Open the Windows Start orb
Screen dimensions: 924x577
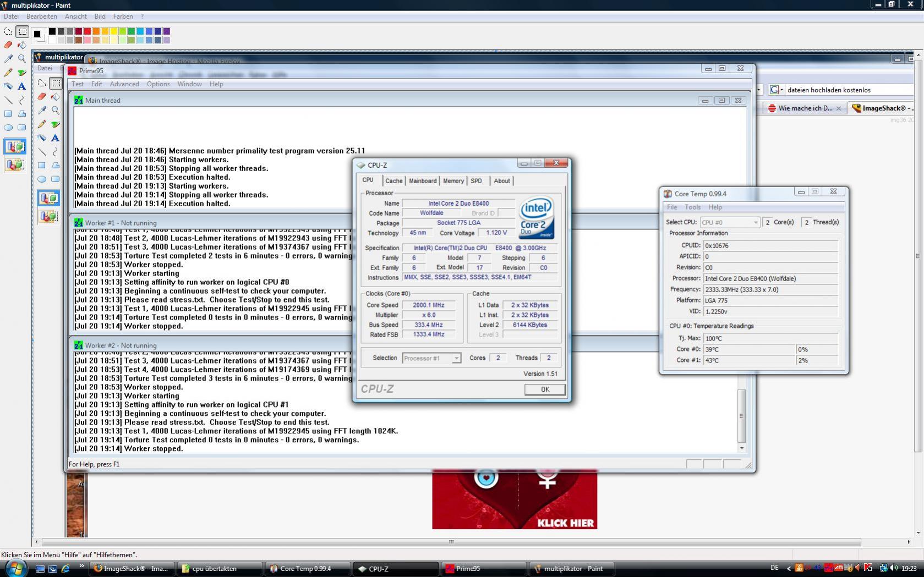tap(15, 568)
